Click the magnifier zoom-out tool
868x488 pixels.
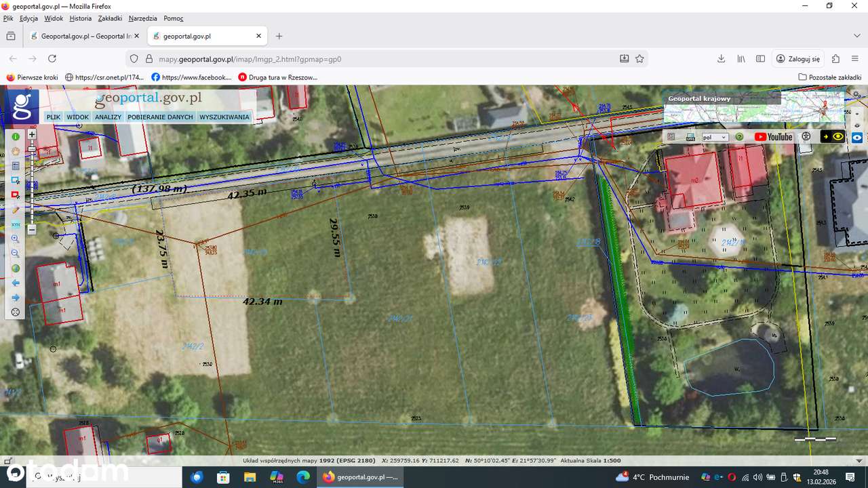[16, 253]
